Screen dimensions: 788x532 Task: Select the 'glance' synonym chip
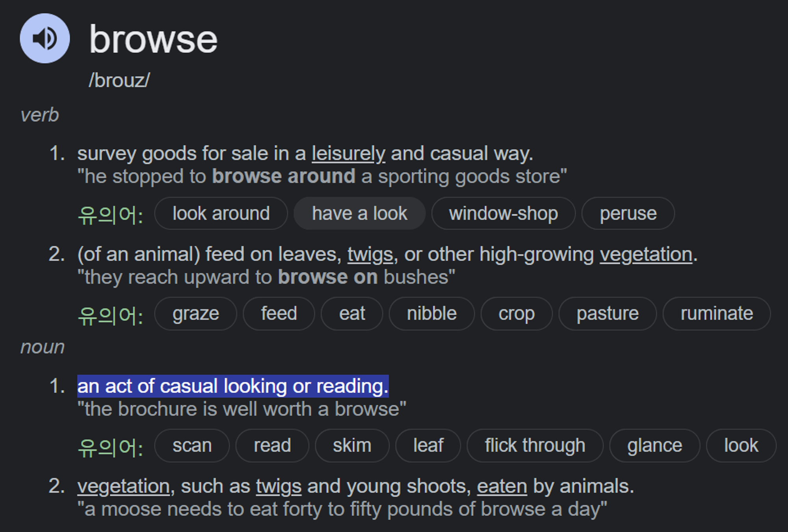click(x=654, y=446)
